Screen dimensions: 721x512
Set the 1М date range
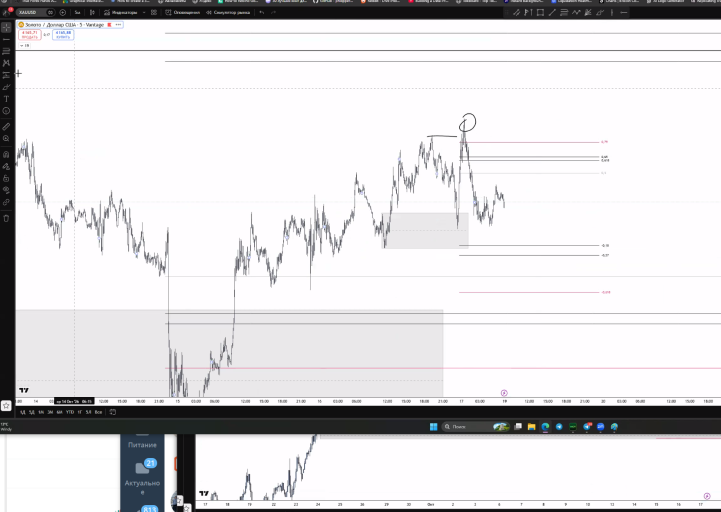click(x=41, y=412)
